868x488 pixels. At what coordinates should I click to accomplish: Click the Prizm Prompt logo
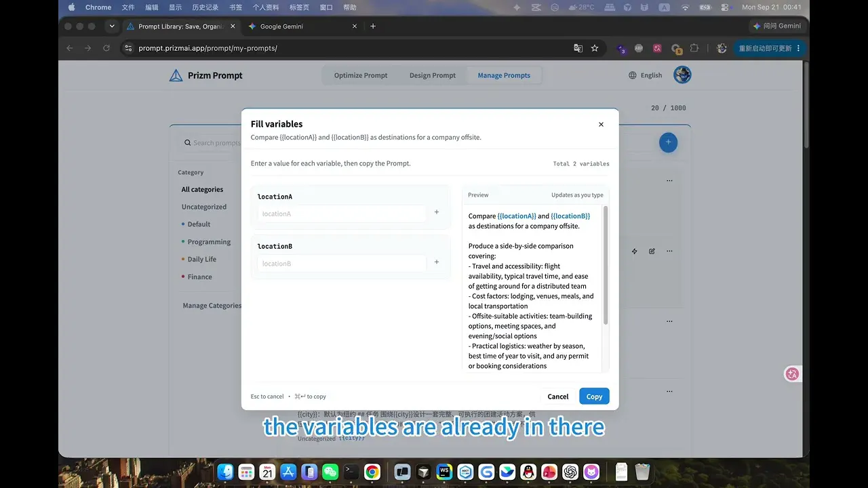point(206,75)
